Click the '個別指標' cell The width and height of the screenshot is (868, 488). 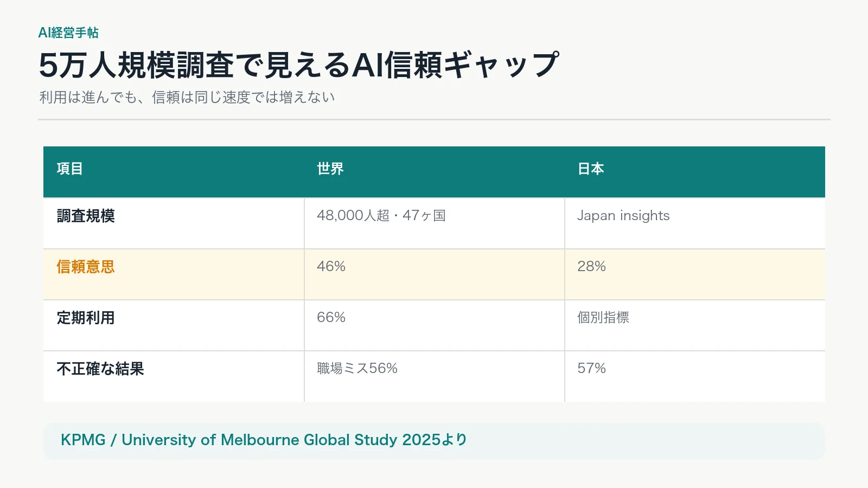[x=603, y=317]
